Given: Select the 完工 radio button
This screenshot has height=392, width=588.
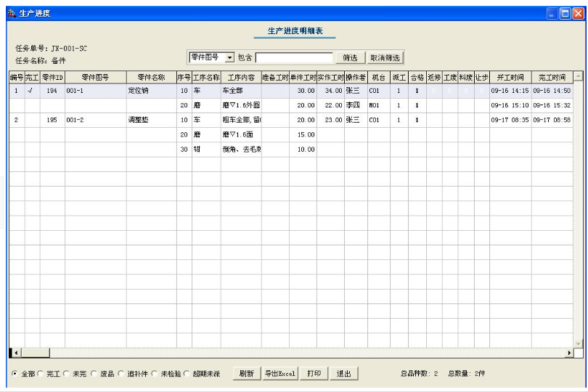Looking at the screenshot, I should pos(40,373).
